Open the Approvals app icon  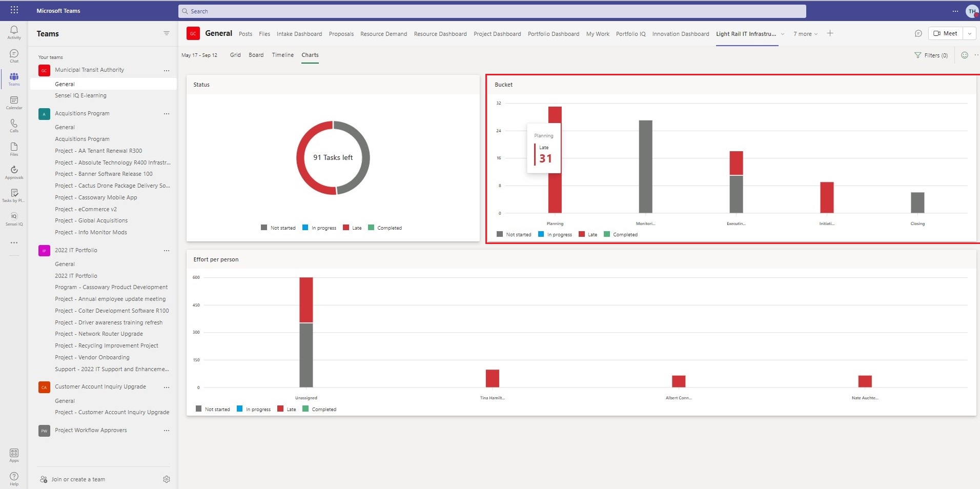click(x=14, y=172)
